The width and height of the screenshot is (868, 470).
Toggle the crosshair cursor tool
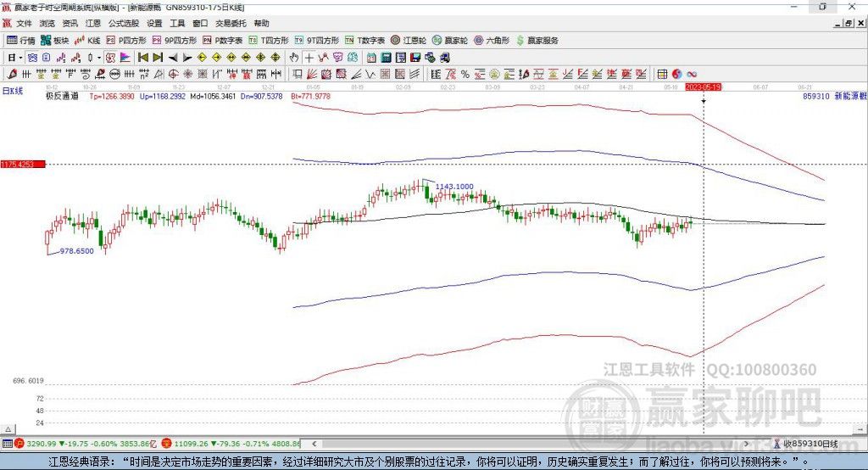[309, 58]
